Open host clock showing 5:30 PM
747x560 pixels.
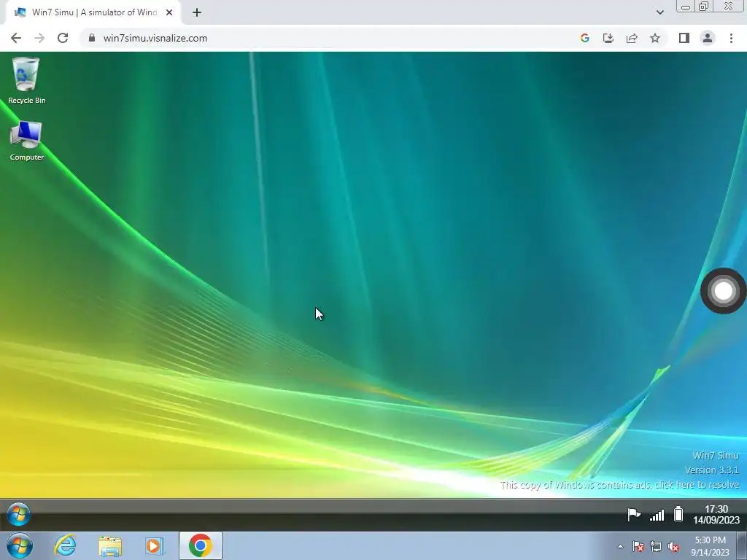tap(711, 546)
